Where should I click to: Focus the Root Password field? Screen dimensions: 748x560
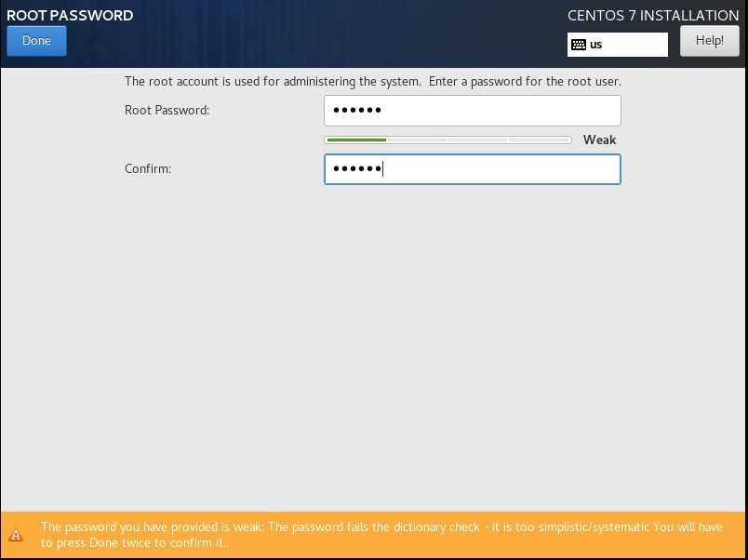coord(473,111)
